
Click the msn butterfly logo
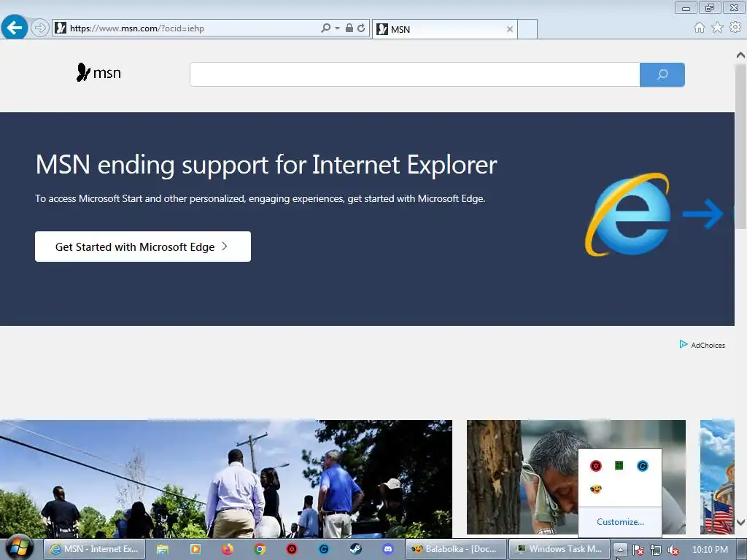98,72
